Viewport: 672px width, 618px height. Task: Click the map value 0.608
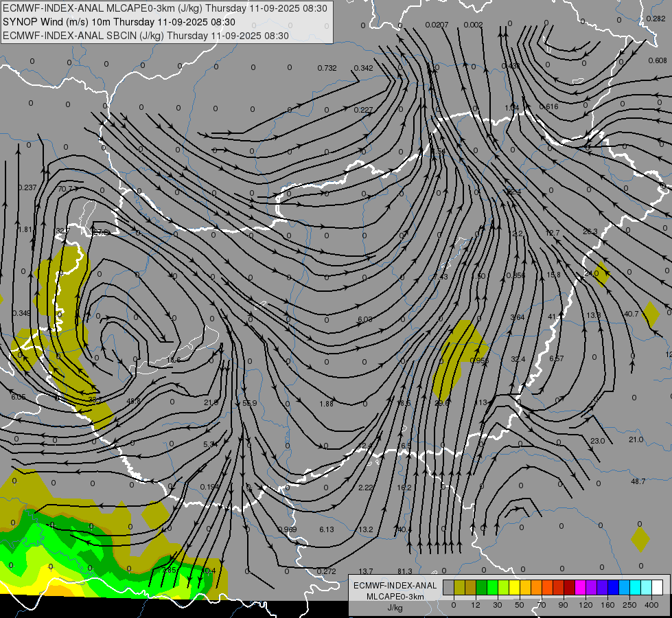pyautogui.click(x=658, y=61)
